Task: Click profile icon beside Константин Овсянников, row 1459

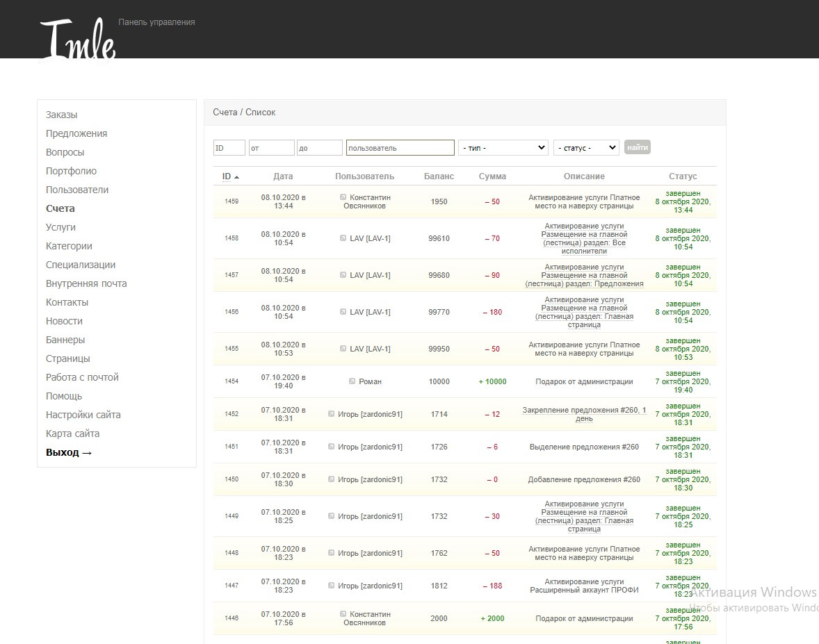Action: (x=343, y=197)
